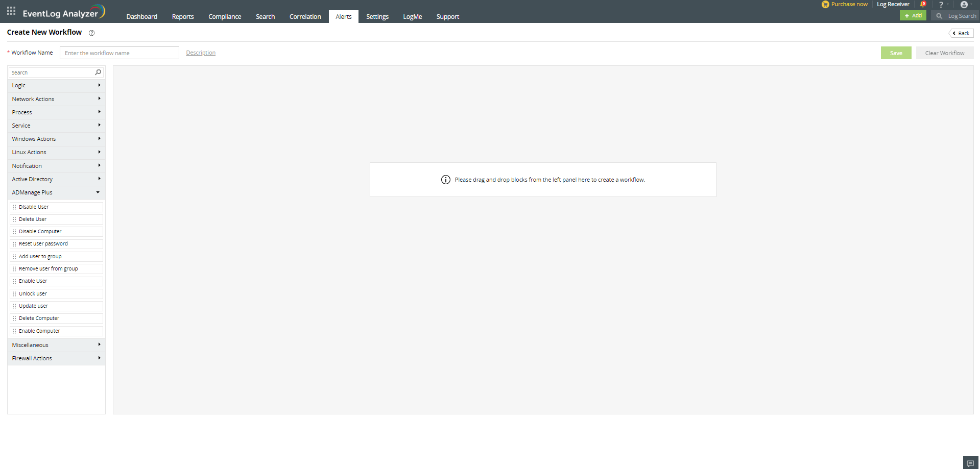980x469 pixels.
Task: Open the notification bell with badge count 5
Action: (923, 4)
